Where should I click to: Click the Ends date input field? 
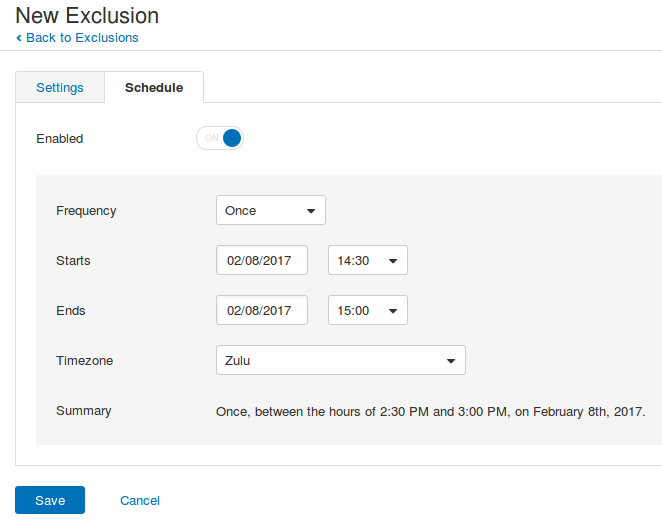click(x=262, y=310)
